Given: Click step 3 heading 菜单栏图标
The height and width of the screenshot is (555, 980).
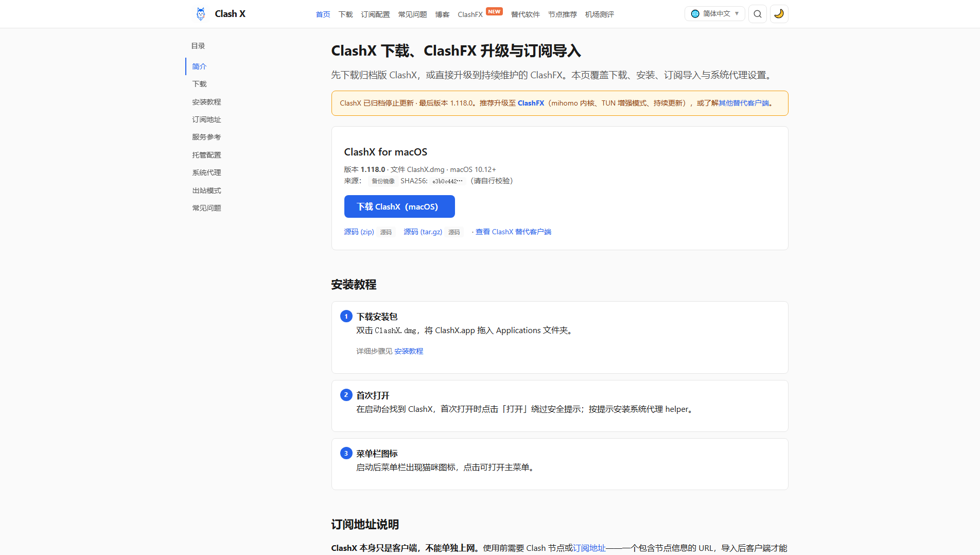Looking at the screenshot, I should (x=377, y=454).
